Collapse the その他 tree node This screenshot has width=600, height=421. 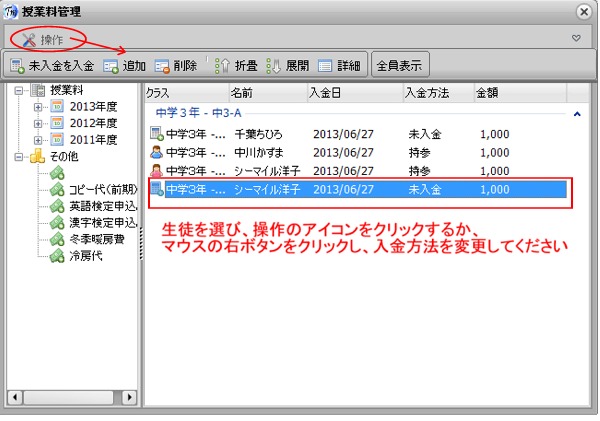click(18, 157)
